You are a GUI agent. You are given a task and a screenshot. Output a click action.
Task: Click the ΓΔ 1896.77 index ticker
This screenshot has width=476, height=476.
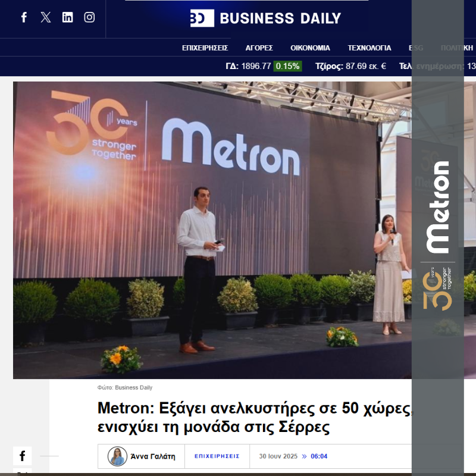248,66
